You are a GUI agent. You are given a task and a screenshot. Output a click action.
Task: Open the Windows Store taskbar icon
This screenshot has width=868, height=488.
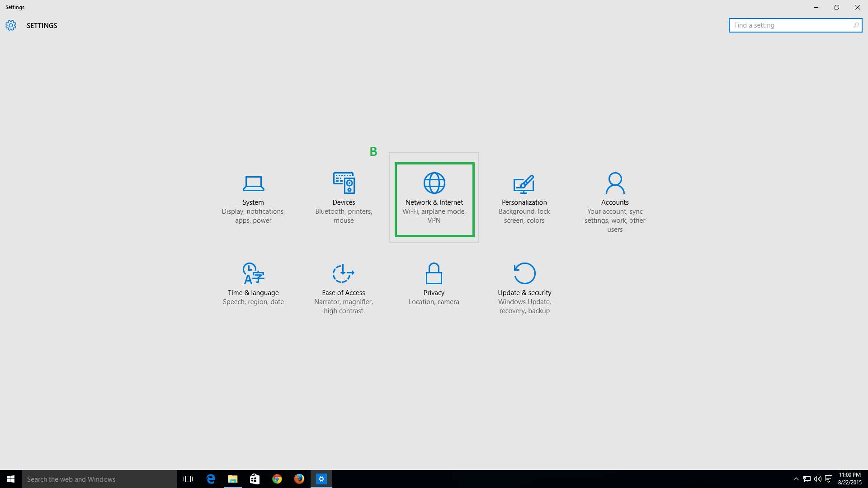(255, 479)
